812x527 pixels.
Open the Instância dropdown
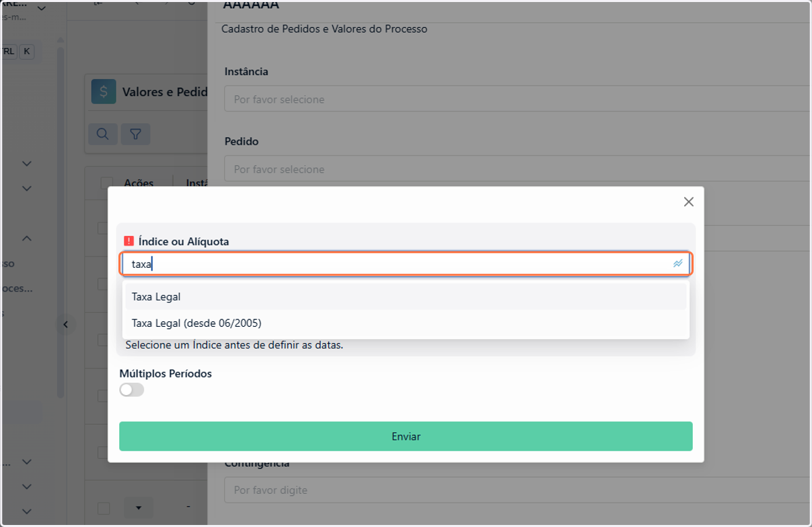pyautogui.click(x=518, y=99)
